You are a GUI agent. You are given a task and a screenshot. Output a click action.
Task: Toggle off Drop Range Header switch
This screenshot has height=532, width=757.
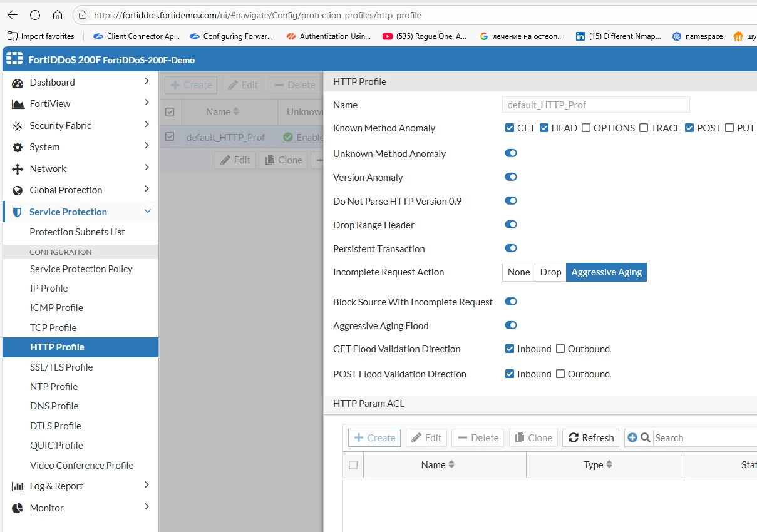[x=511, y=224]
